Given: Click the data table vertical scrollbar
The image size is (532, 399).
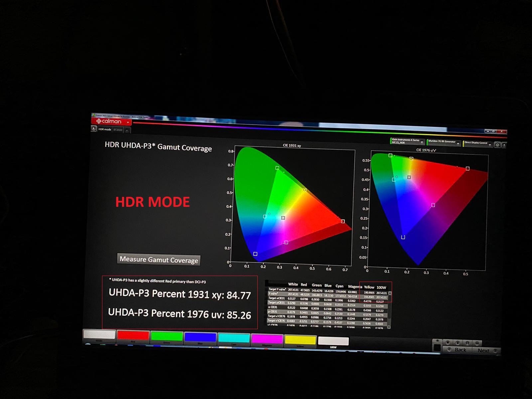Looking at the screenshot, I should pyautogui.click(x=390, y=310).
